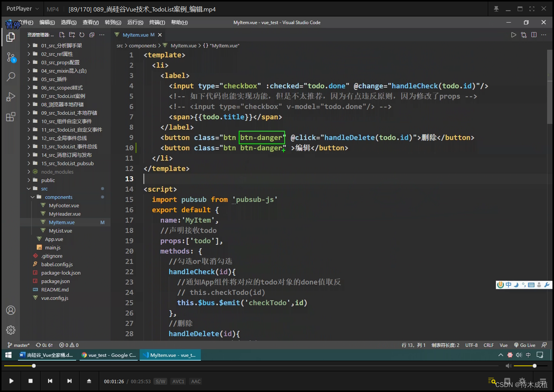Open the Manage gear in activity bar
Screen dimensions: 554x392
coord(11,330)
